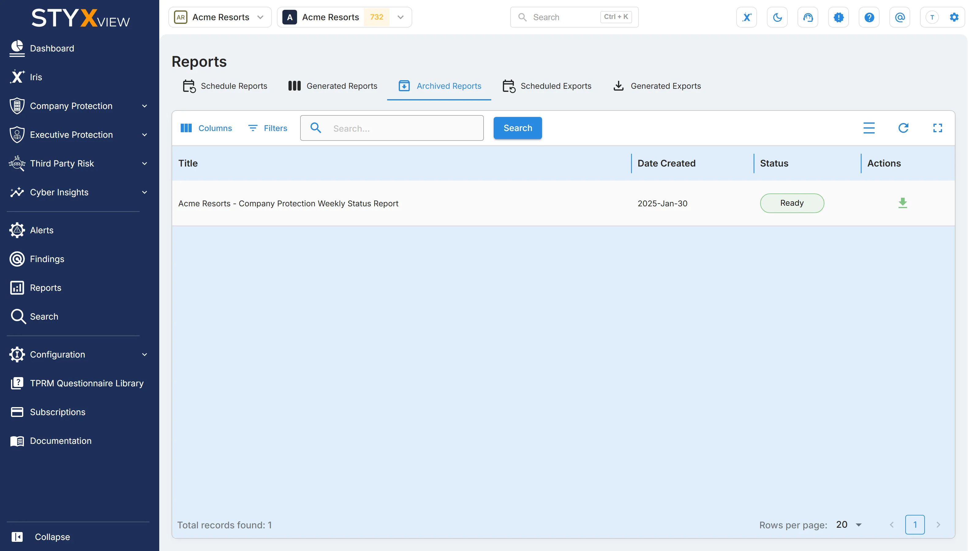The width and height of the screenshot is (980, 551).
Task: Refresh the reports table
Action: point(903,128)
